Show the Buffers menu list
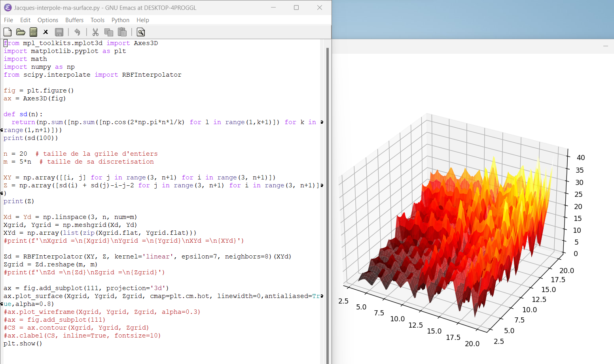The image size is (614, 364). (74, 20)
